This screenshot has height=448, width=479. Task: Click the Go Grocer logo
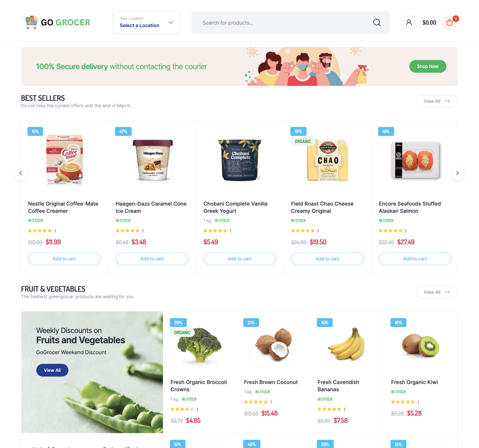click(57, 22)
